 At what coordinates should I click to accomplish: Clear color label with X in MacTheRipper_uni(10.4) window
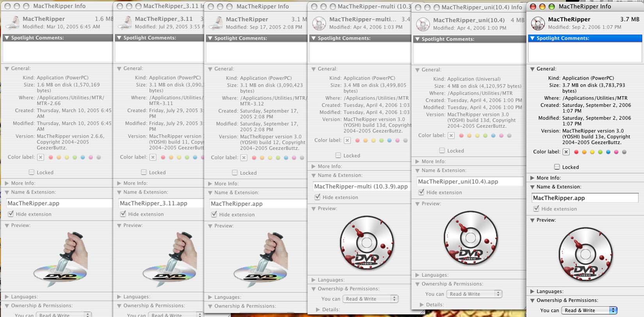coord(451,136)
